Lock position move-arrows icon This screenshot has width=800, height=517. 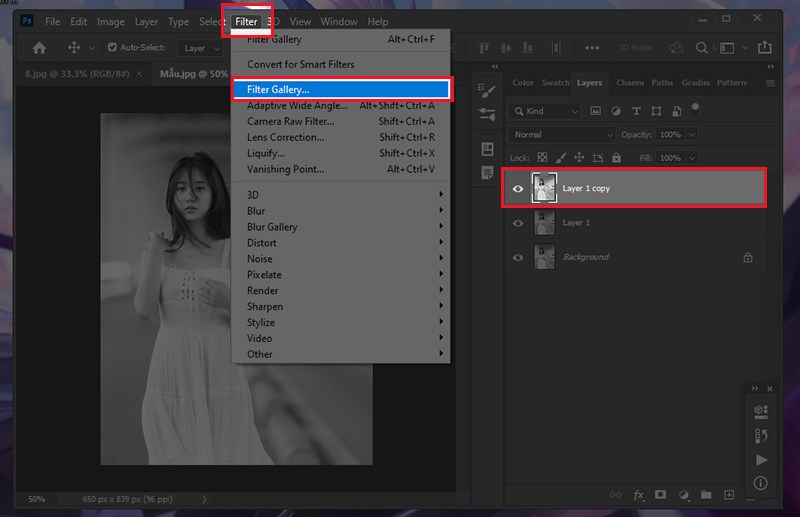click(x=579, y=157)
